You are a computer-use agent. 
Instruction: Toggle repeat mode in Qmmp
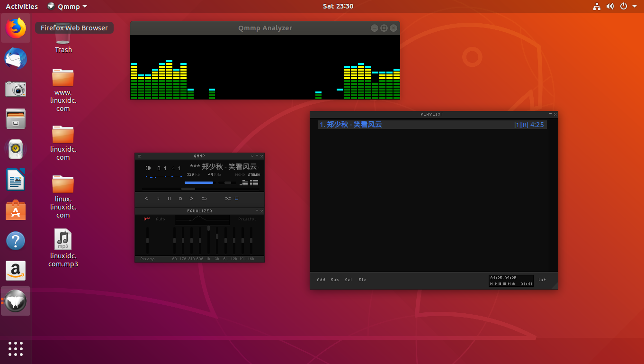[237, 199]
